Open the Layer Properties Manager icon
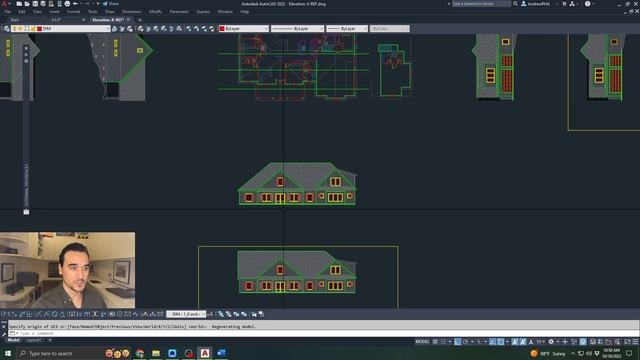 7,29
